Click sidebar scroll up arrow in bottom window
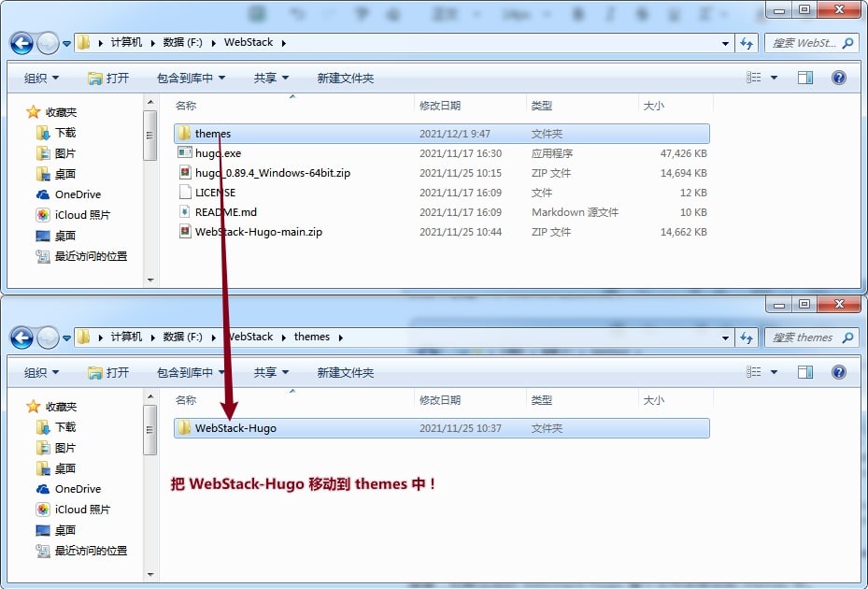The height and width of the screenshot is (589, 868). click(150, 396)
